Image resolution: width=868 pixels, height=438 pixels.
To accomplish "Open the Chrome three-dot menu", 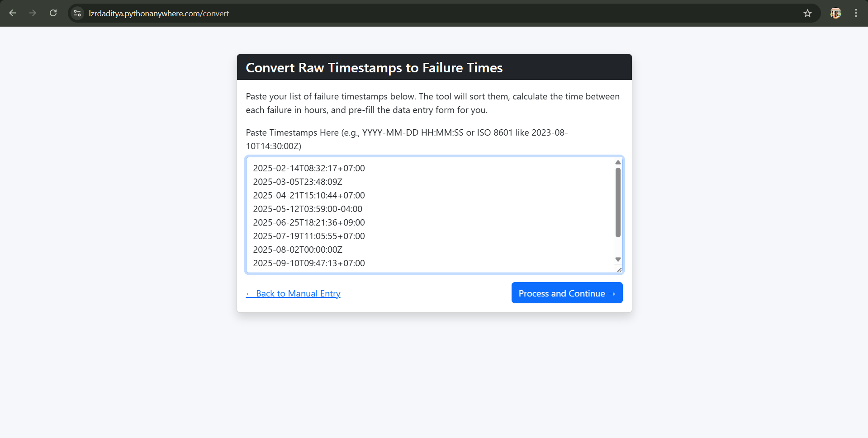I will (856, 13).
